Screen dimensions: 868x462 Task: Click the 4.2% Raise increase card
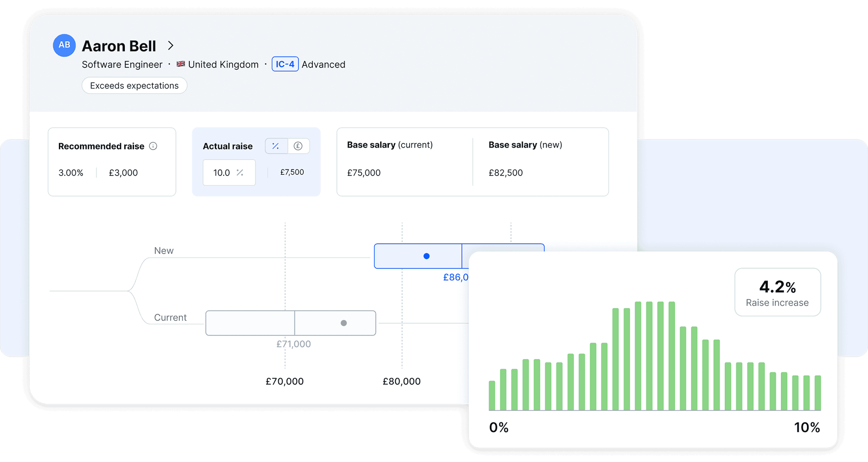(777, 292)
